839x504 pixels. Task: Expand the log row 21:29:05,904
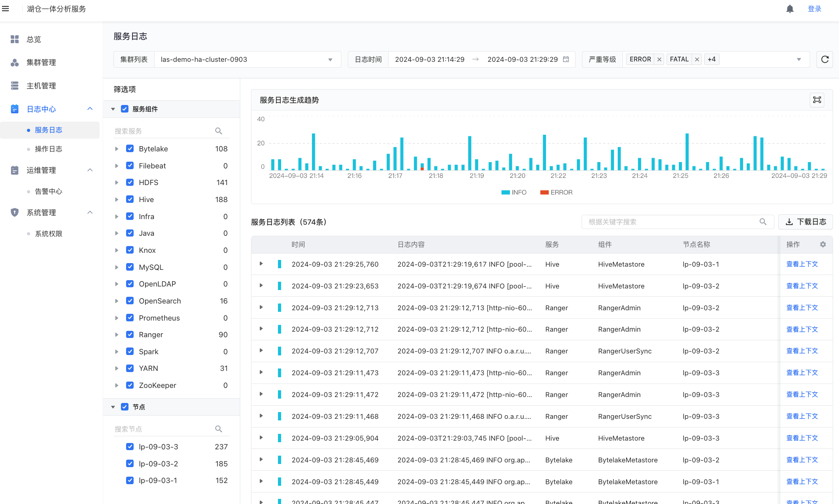261,438
